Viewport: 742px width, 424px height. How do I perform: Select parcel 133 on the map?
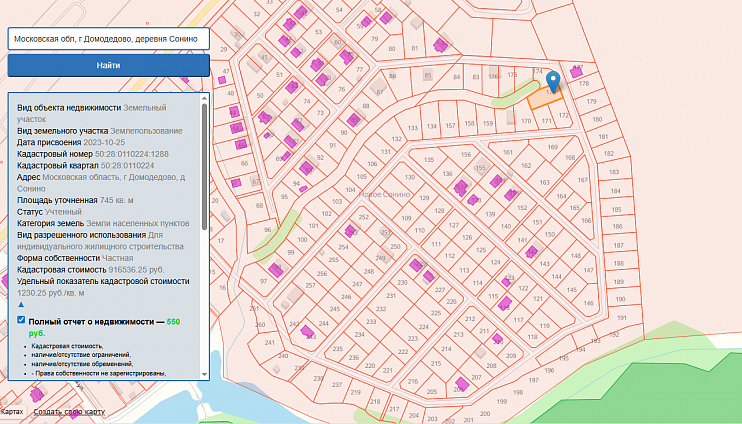tap(413, 128)
